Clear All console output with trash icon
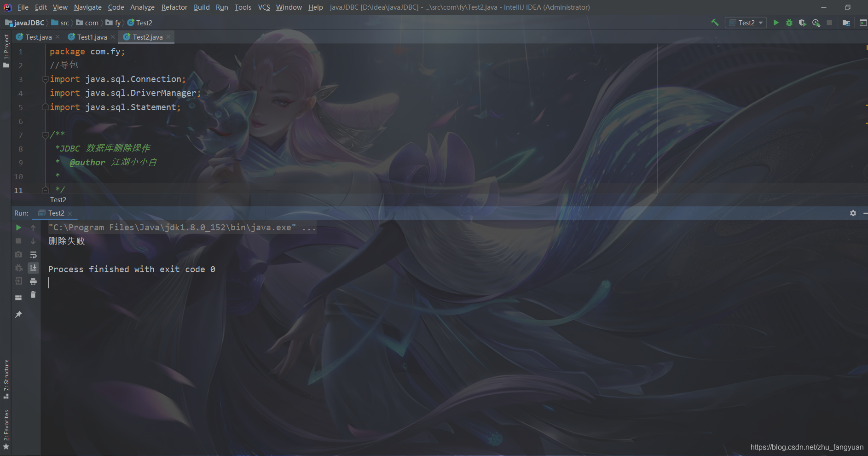Viewport: 868px width, 456px height. coord(33,294)
